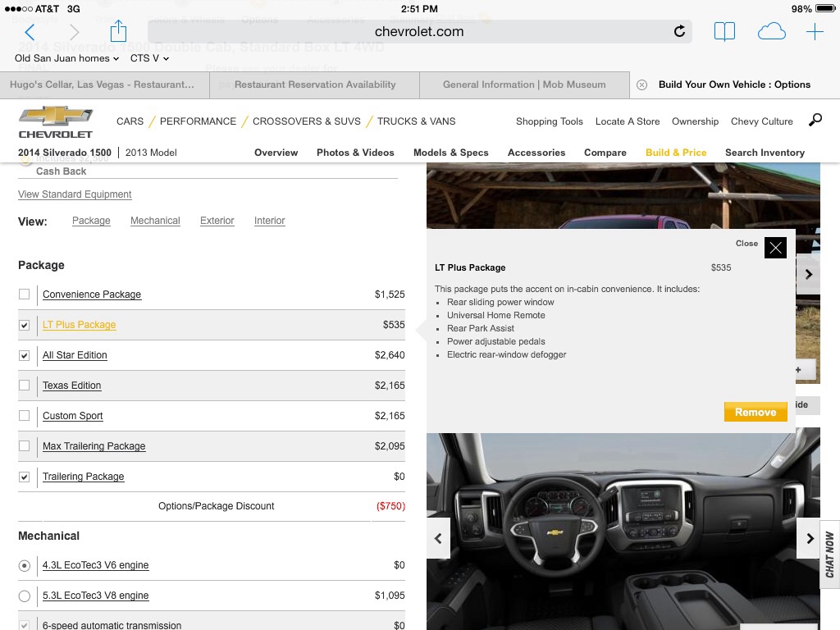Show next exterior photo arrow
Image resolution: width=840 pixels, height=630 pixels.
(808, 274)
